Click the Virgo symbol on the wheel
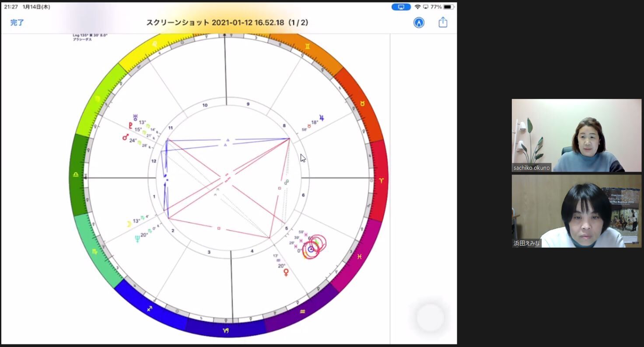 [x=97, y=98]
